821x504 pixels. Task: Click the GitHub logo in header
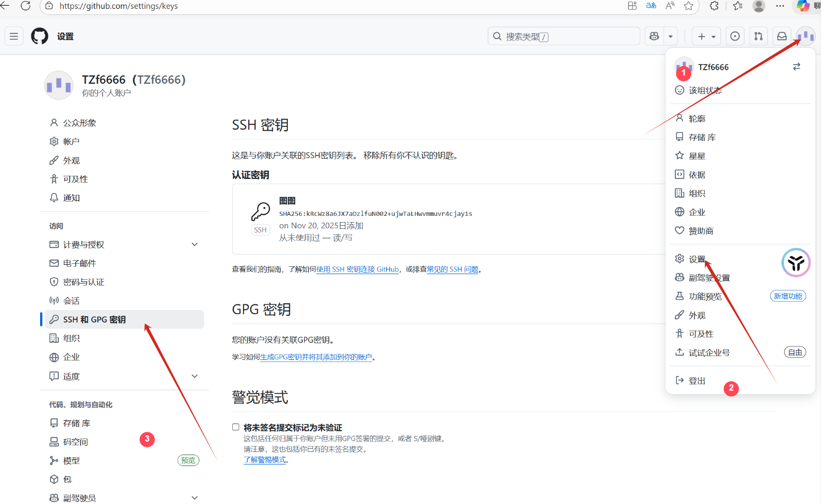click(x=40, y=36)
